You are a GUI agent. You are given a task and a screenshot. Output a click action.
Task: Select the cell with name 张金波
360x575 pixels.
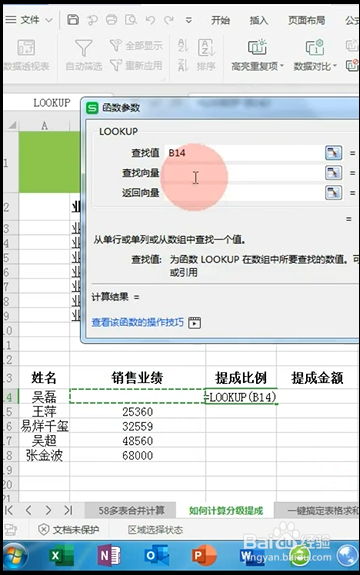[44, 455]
